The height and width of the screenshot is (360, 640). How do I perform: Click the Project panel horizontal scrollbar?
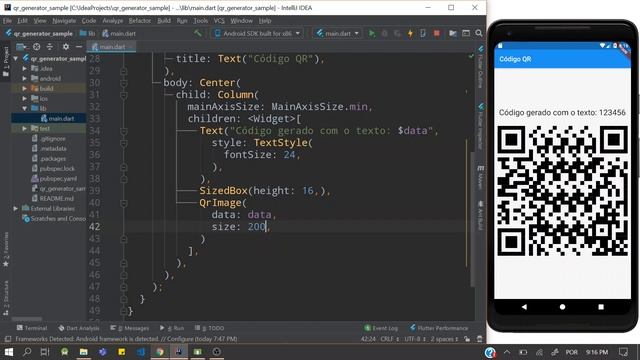(27, 319)
